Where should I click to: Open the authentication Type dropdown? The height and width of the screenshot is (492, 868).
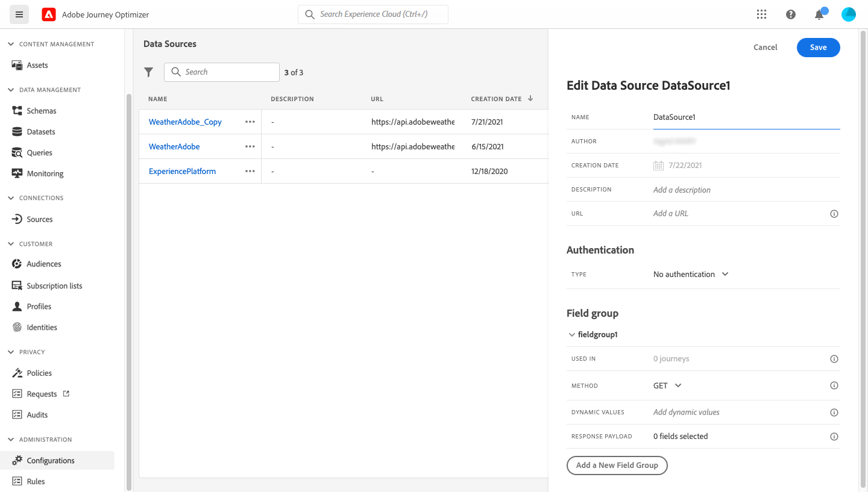(x=691, y=274)
